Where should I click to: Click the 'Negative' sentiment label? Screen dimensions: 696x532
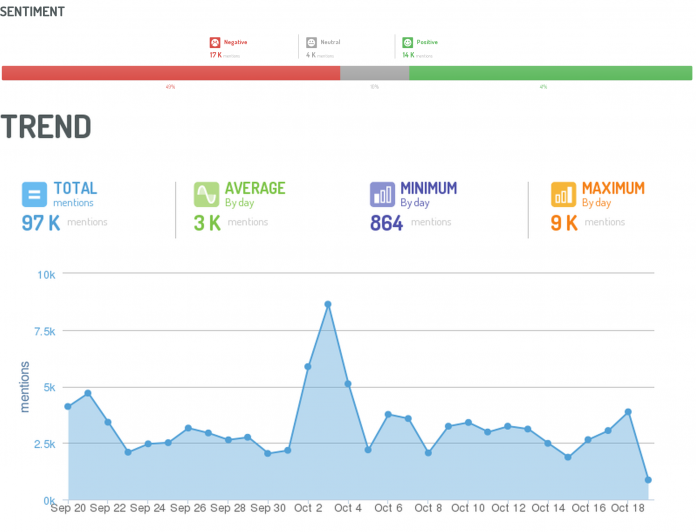235,42
